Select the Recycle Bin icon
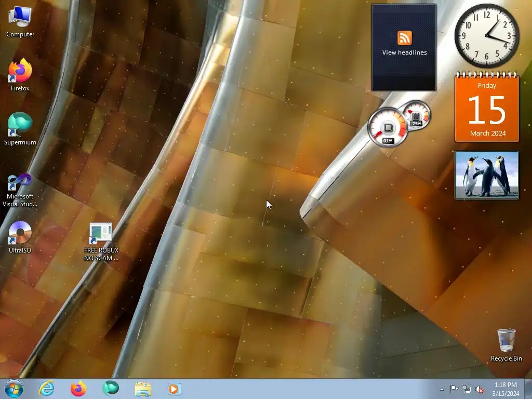The image size is (532, 399). point(506,345)
